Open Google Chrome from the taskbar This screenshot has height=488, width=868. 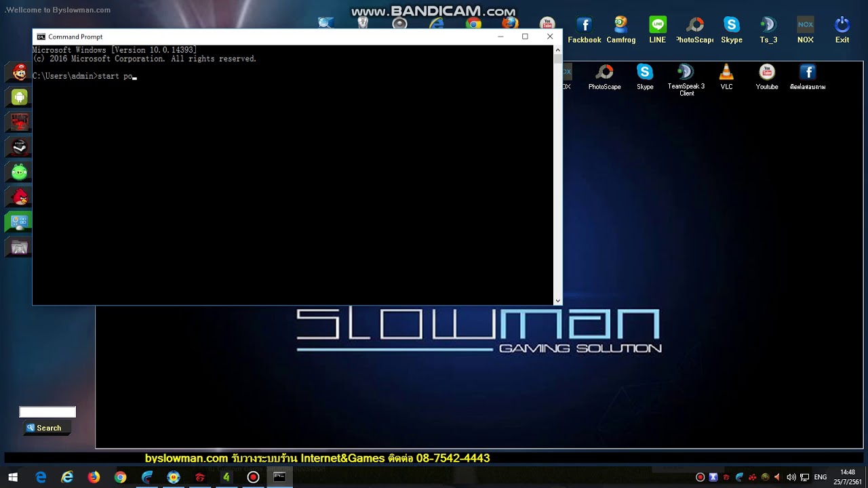[x=120, y=477]
